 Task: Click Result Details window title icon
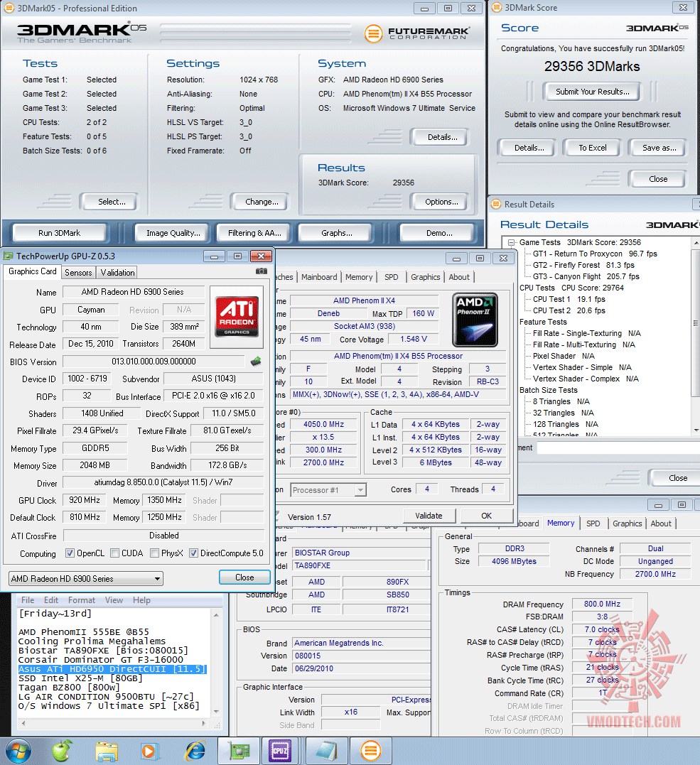click(497, 204)
